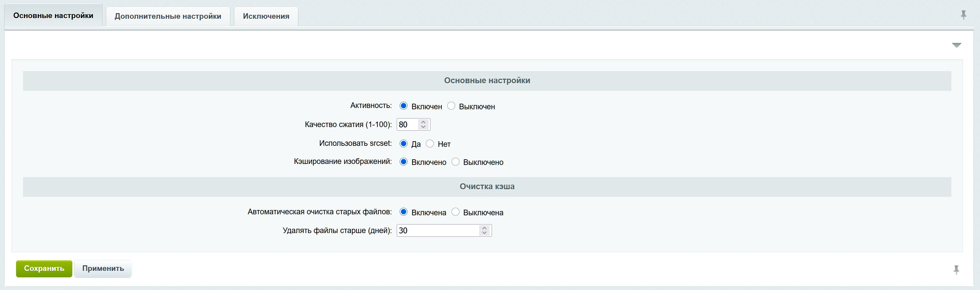This screenshot has height=290, width=980.
Task: Increase compression quality with the up arrow
Action: (x=423, y=122)
